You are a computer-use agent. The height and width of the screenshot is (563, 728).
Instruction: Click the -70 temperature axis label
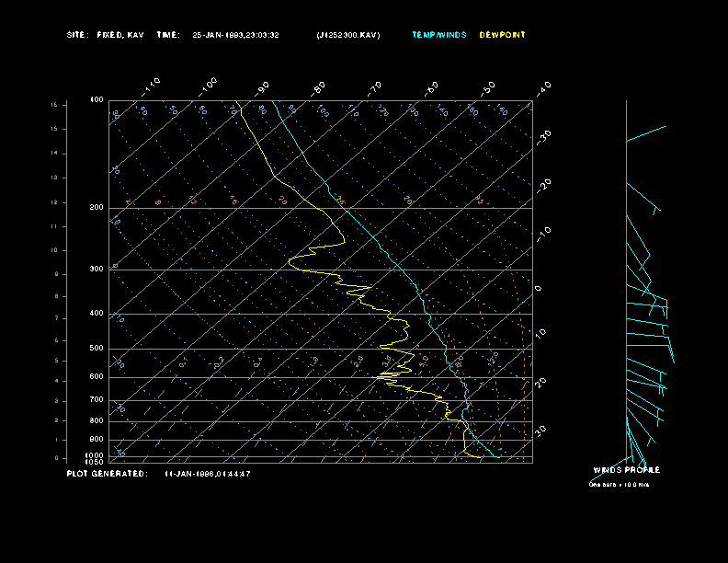(x=375, y=87)
